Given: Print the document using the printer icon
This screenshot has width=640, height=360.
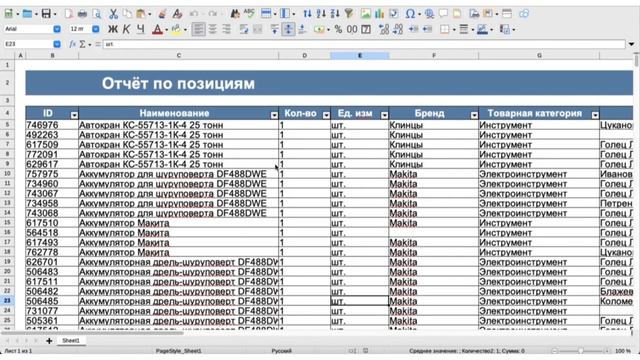Looking at the screenshot, I should coord(82,13).
